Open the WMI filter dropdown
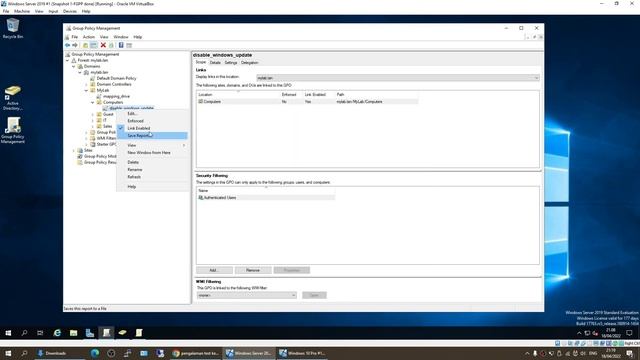 pyautogui.click(x=247, y=295)
